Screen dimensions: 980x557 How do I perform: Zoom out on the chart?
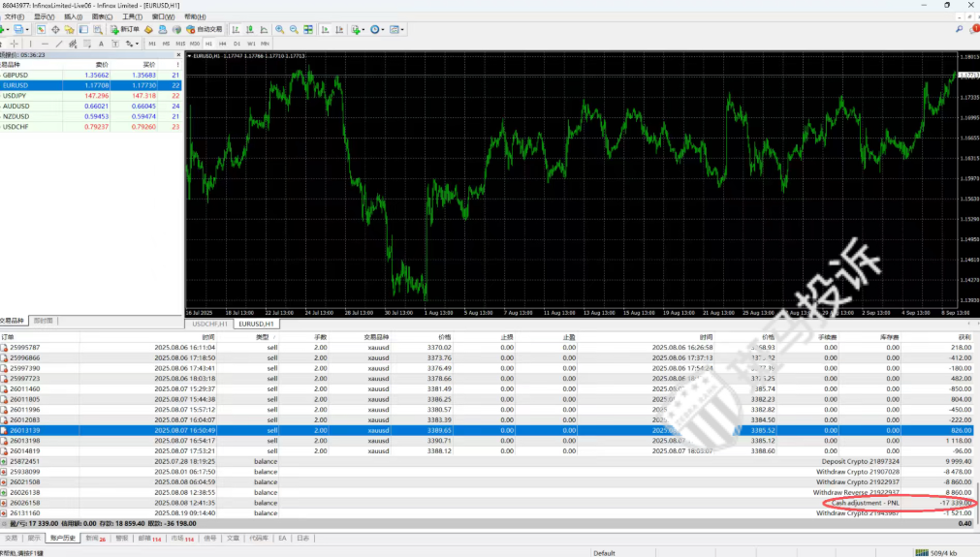(293, 29)
